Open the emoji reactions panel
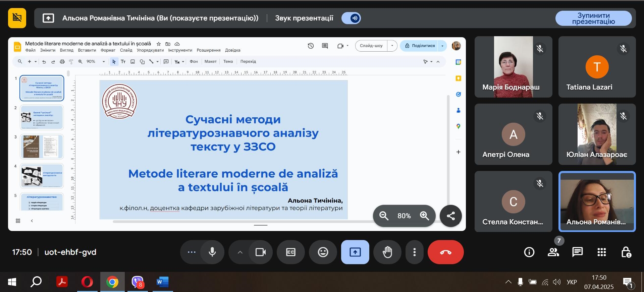Viewport: 644px width, 292px height. [323, 252]
